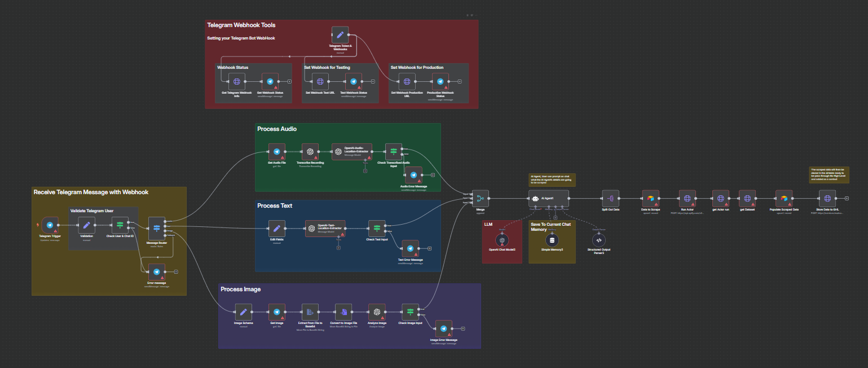This screenshot has height=368, width=868.
Task: Open the OpenAI Chat Model2 sub-node
Action: [x=502, y=240]
